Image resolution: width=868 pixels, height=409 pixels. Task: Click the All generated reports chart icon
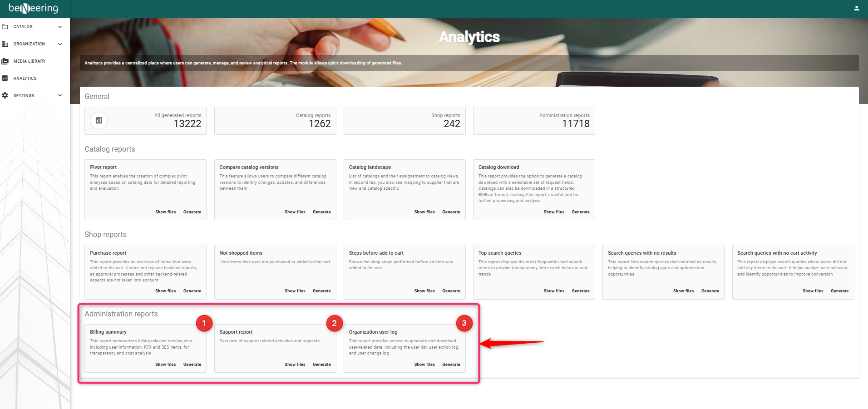[x=99, y=121]
